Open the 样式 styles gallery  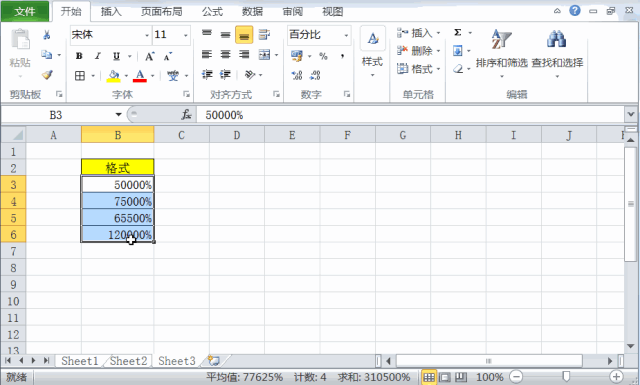tap(372, 52)
